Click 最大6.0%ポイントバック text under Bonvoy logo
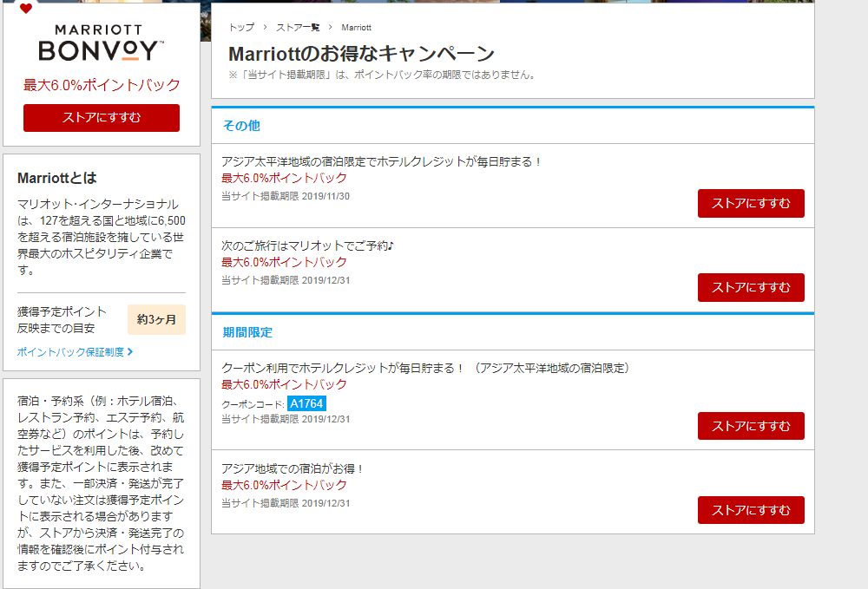Viewport: 868px width, 589px height. (x=102, y=85)
